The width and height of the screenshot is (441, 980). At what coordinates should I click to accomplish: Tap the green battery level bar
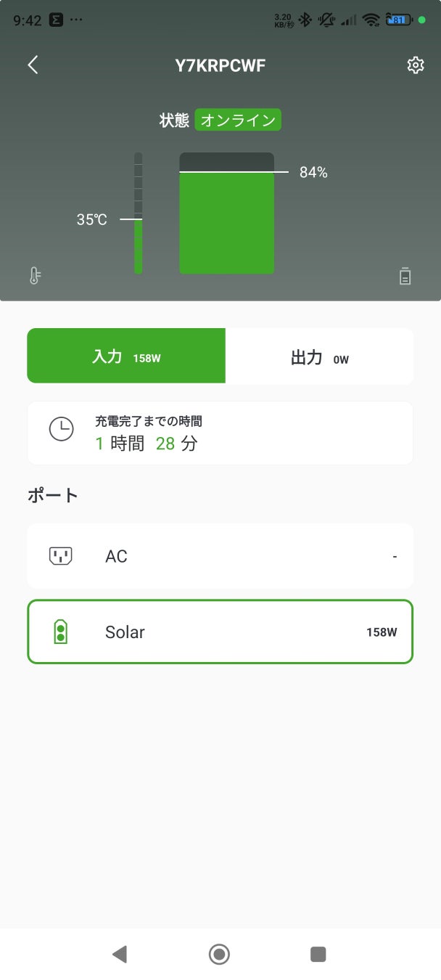226,223
